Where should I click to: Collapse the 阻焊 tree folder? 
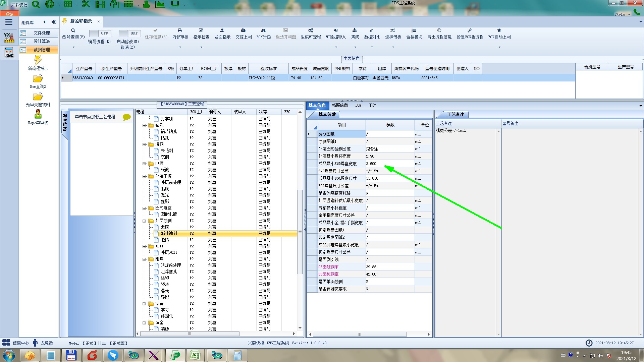[x=145, y=259]
